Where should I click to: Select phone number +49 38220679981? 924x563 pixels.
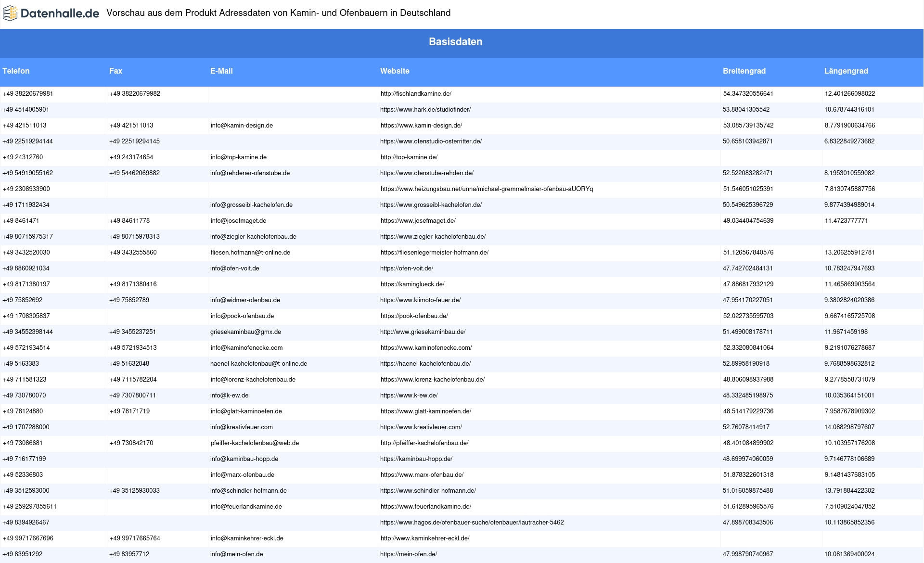(x=28, y=94)
